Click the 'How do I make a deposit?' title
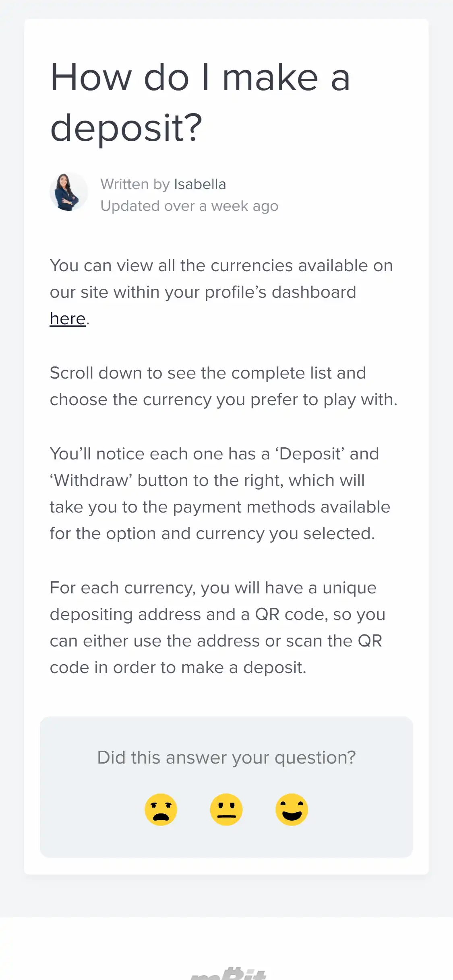The width and height of the screenshot is (453, 980). click(x=200, y=102)
